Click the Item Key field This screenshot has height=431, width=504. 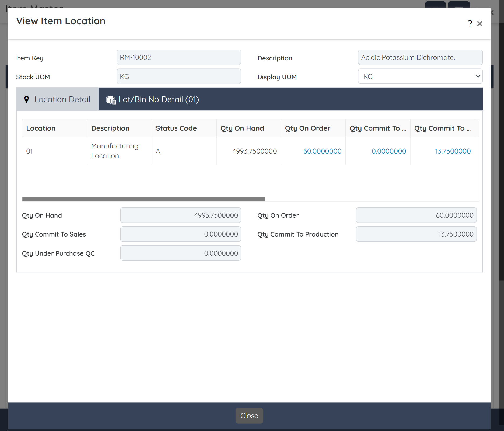[179, 57]
